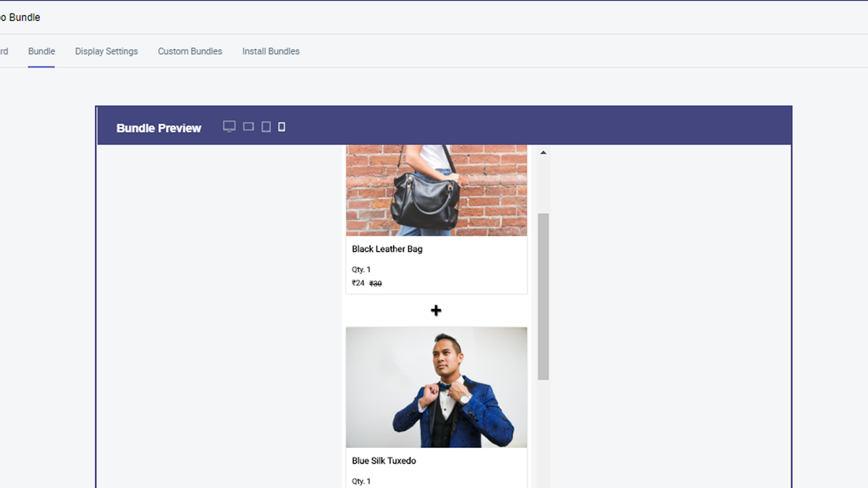Click the scrollbar up arrow in preview
This screenshot has width=868, height=488.
coord(543,152)
